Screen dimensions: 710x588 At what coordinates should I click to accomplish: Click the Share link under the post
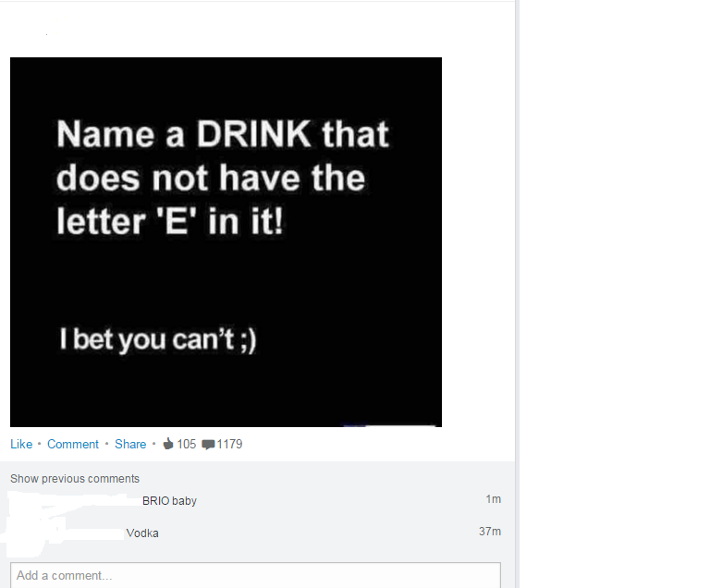pos(130,444)
